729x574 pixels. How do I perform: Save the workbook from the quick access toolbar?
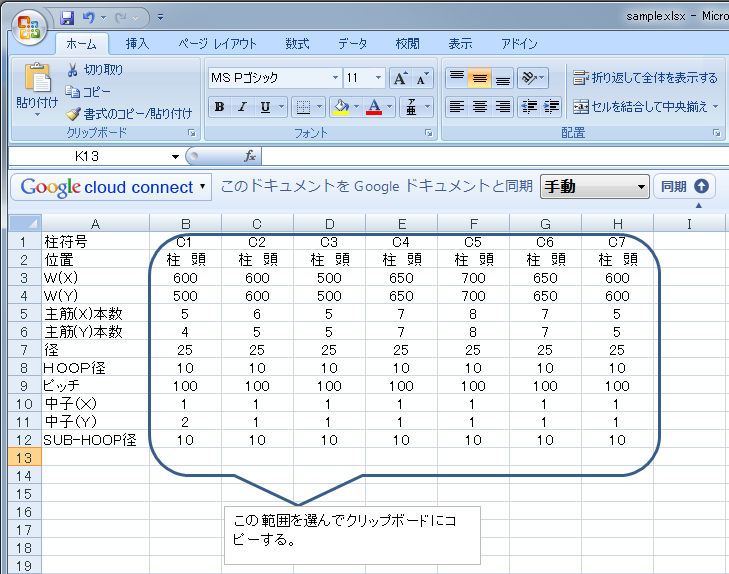67,18
